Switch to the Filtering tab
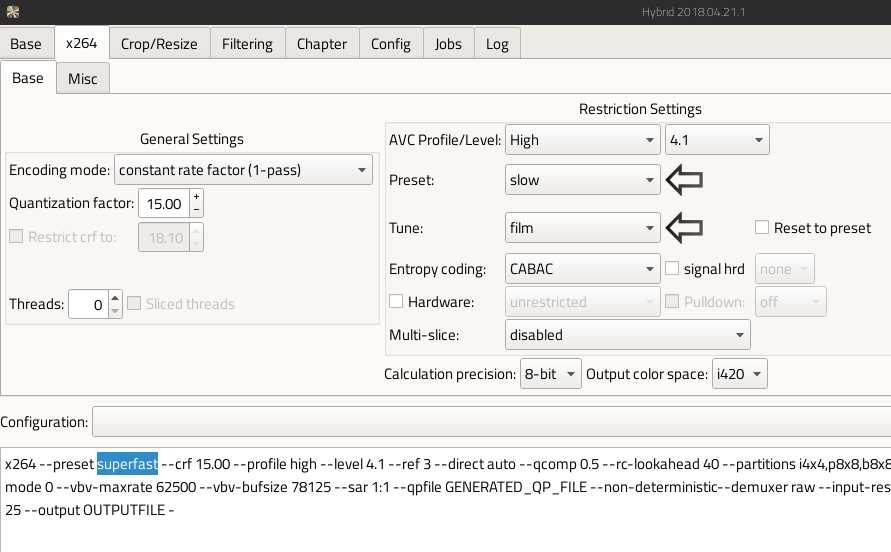This screenshot has width=891, height=552. [x=247, y=44]
